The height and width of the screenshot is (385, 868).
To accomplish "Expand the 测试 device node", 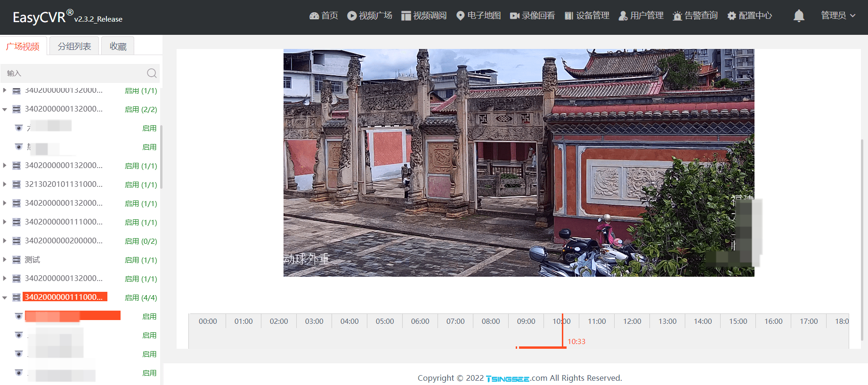I will [x=5, y=260].
